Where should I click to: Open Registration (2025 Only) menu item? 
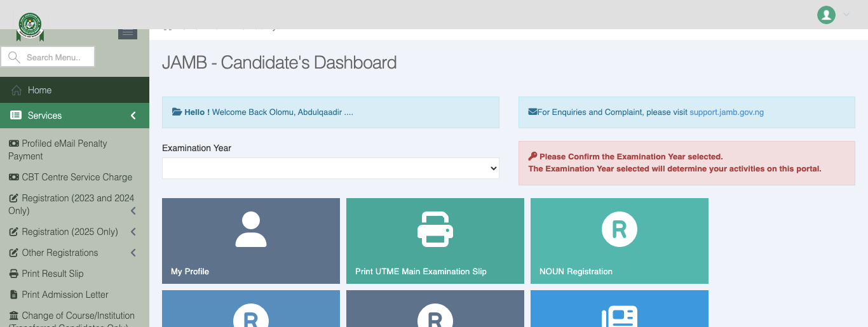(x=64, y=232)
